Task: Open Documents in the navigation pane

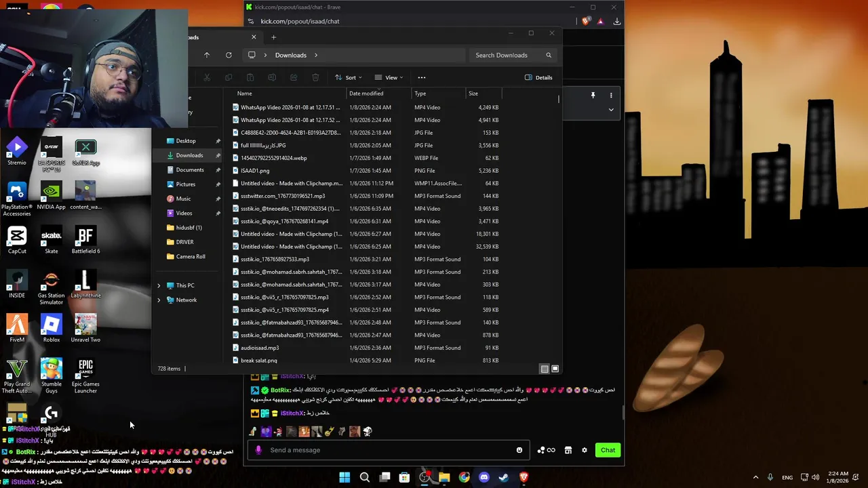Action: tap(190, 169)
